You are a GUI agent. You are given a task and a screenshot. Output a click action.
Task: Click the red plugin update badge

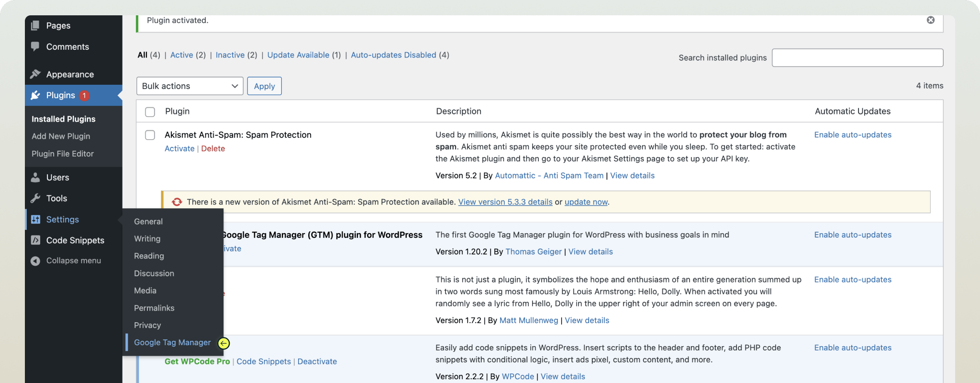click(84, 95)
